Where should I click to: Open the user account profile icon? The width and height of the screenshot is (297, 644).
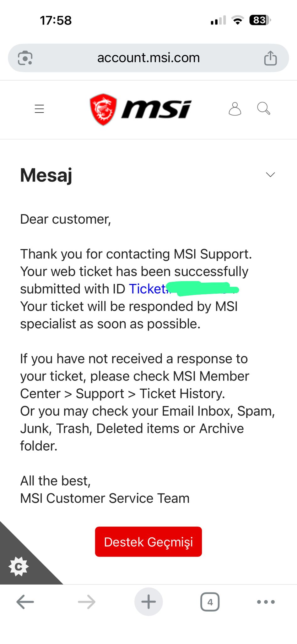(235, 109)
